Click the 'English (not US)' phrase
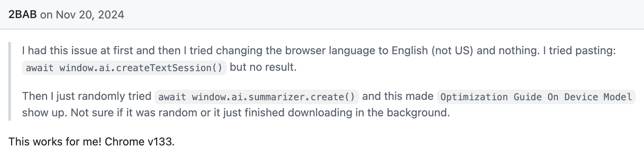This screenshot has height=158, width=644. pyautogui.click(x=432, y=51)
